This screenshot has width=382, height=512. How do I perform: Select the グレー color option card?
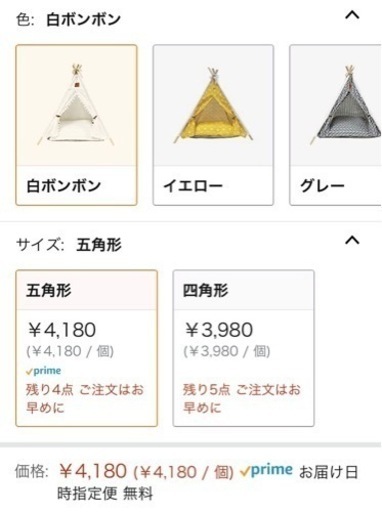(336, 125)
